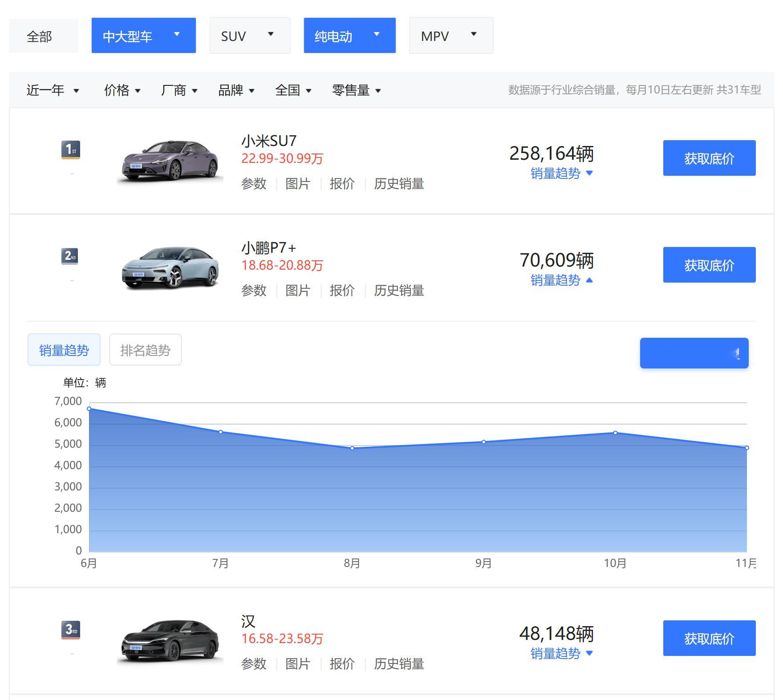Click the 70,609辆 sales figure

557,260
